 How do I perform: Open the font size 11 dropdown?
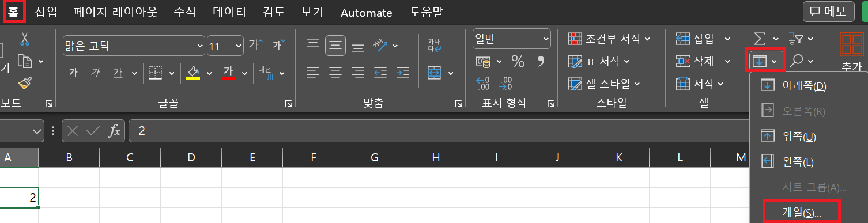click(x=238, y=45)
